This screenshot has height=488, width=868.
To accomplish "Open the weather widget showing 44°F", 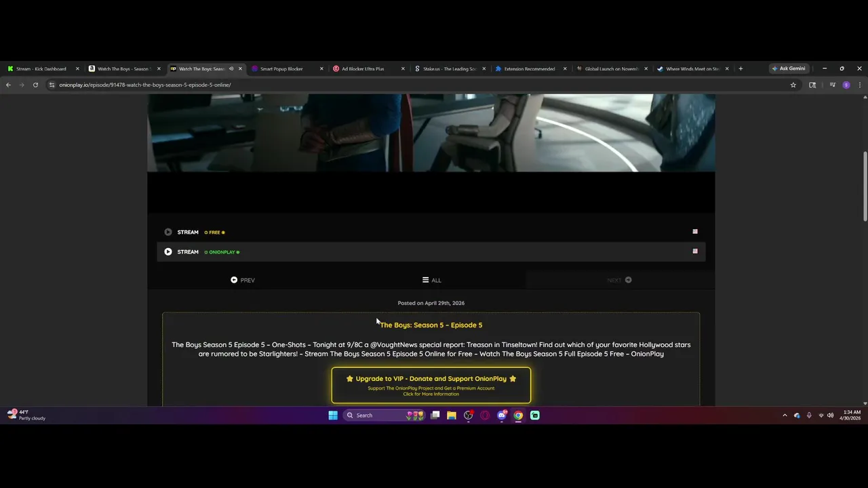I will (26, 415).
